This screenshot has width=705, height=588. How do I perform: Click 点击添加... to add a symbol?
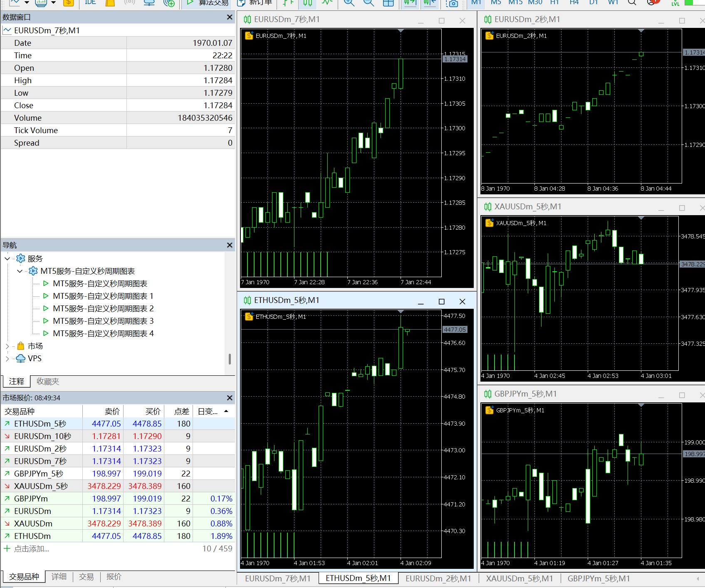tap(32, 549)
